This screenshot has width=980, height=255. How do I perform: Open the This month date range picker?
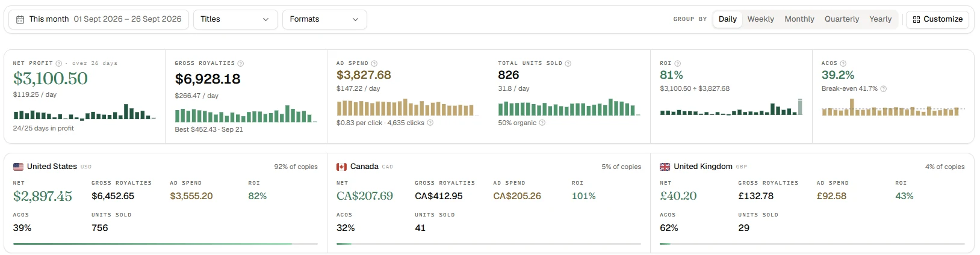(x=99, y=19)
